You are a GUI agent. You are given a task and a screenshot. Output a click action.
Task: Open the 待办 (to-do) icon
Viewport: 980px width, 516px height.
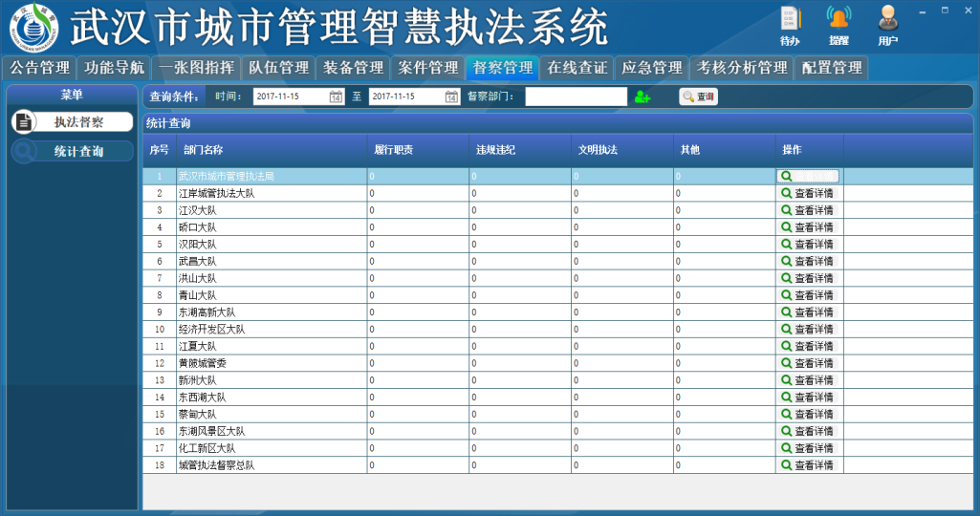pos(790,20)
